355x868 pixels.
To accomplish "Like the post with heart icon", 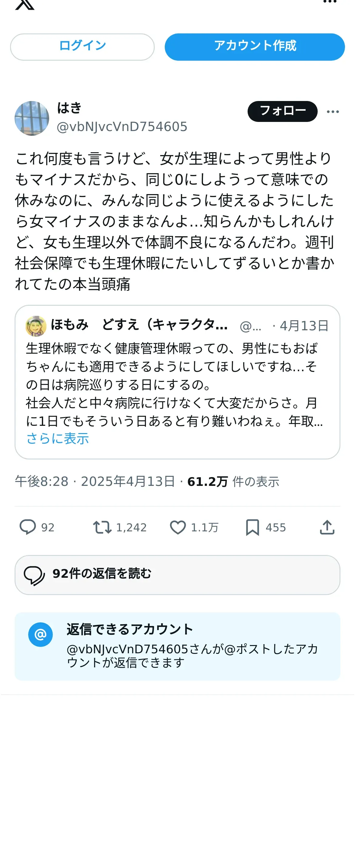I will (x=178, y=527).
